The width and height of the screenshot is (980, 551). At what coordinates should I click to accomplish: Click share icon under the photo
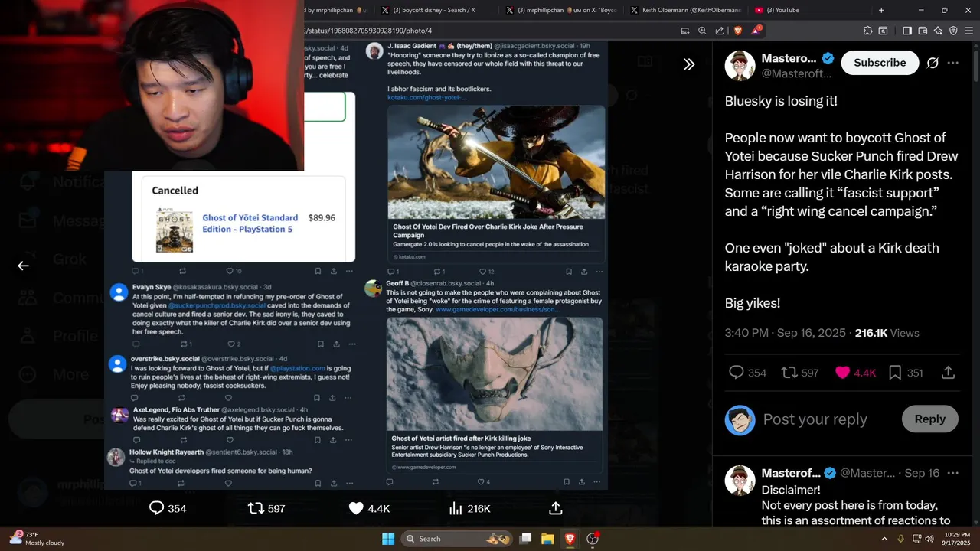556,508
